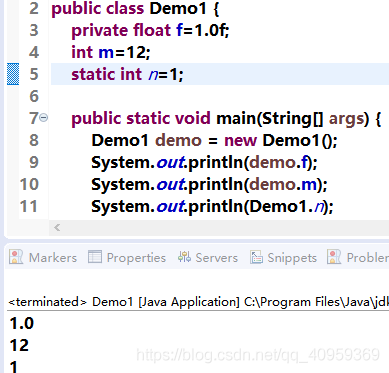The height and width of the screenshot is (373, 389).
Task: Click the variable n on line 5
Action: [x=153, y=74]
